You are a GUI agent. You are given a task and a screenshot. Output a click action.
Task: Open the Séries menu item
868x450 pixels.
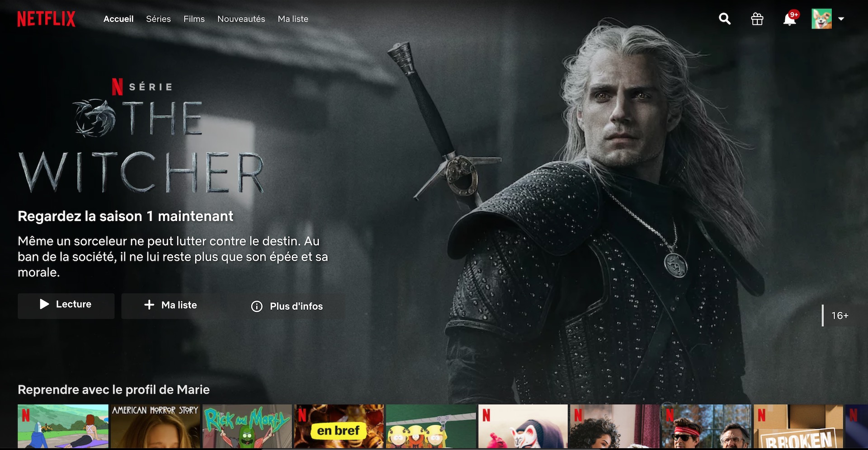point(158,19)
